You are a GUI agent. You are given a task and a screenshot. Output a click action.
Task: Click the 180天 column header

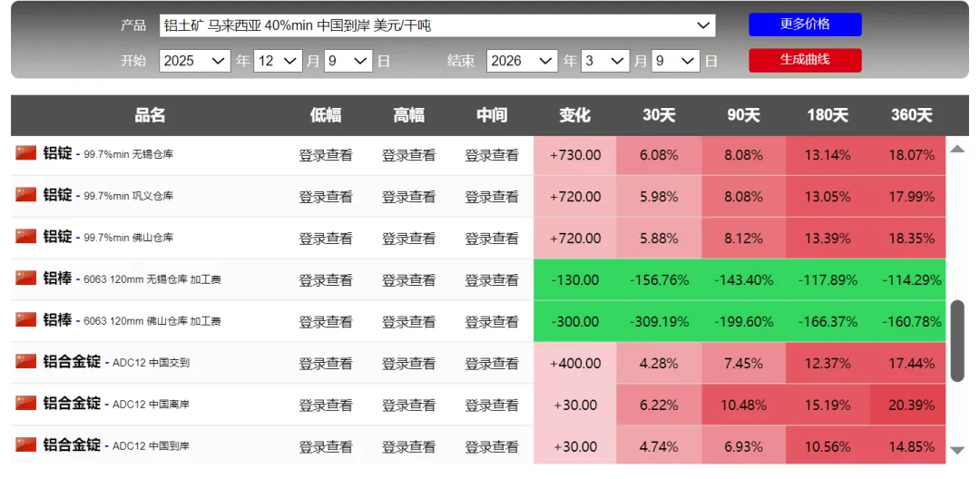point(828,115)
